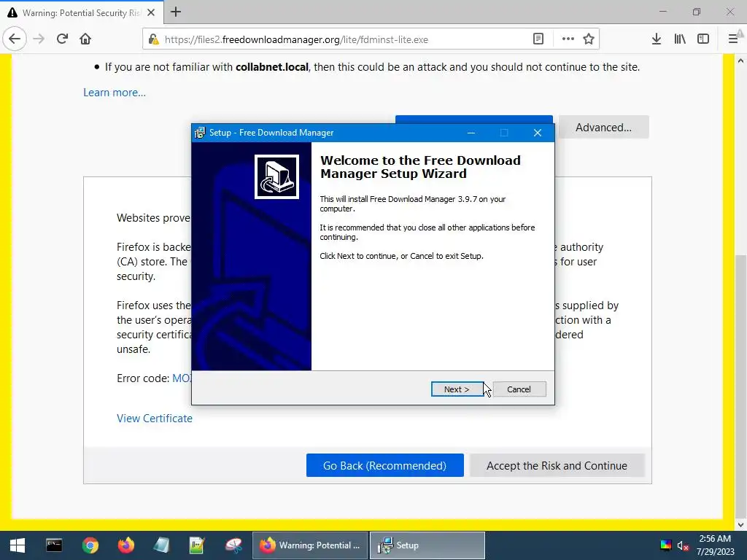Open page actions three-dot menu

click(x=568, y=39)
